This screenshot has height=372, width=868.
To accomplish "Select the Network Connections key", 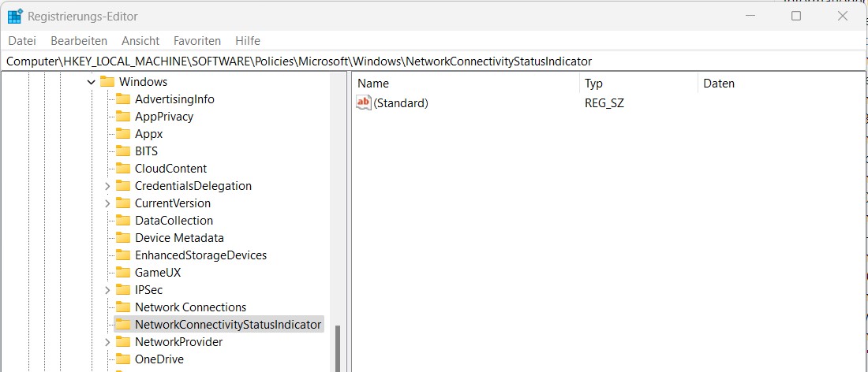I will tap(190, 307).
